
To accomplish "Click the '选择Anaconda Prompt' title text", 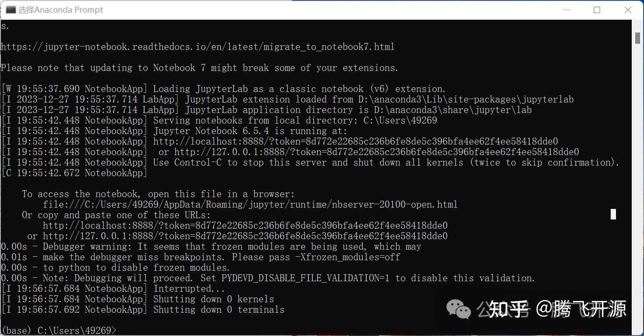I will click(x=60, y=10).
